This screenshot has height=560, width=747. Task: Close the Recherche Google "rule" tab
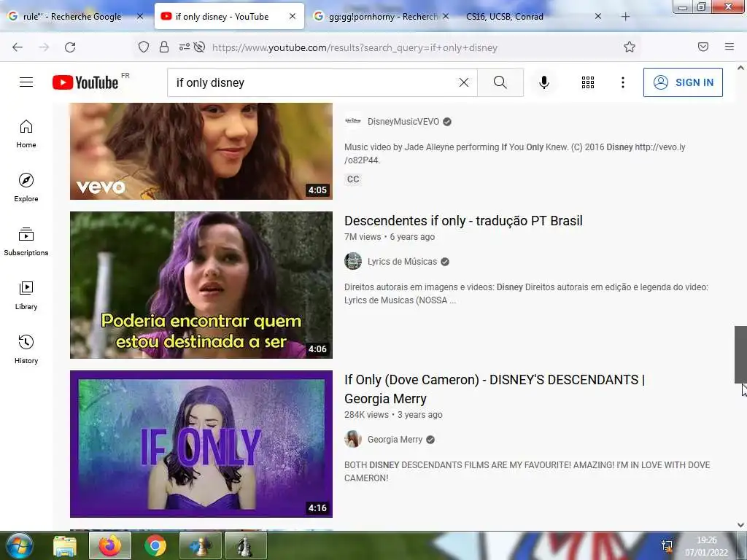tap(140, 17)
